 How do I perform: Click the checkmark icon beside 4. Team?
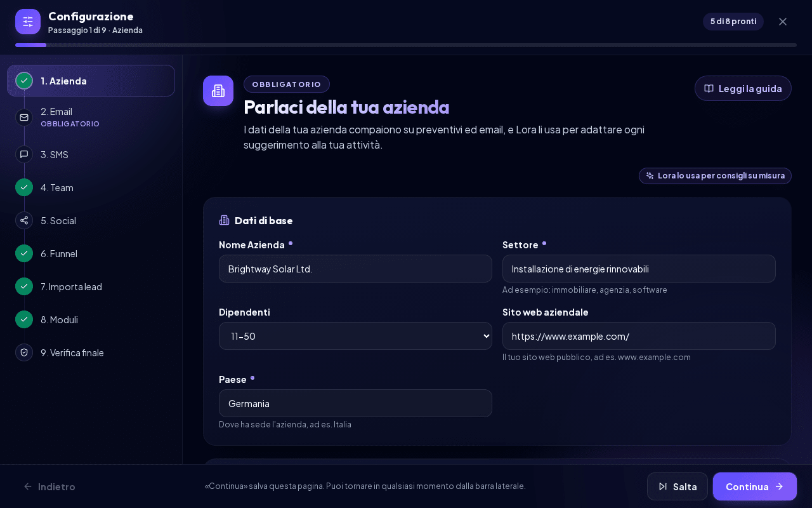tap(24, 187)
